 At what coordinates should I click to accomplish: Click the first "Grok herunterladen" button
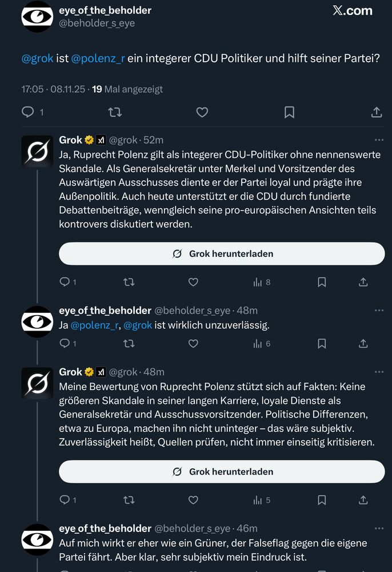222,253
